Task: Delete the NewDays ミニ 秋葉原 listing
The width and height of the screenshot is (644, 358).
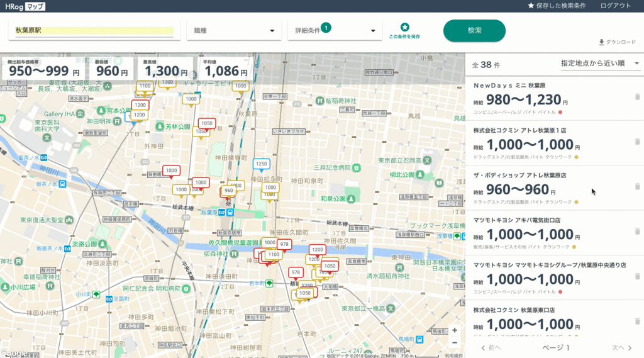Action: [638, 97]
